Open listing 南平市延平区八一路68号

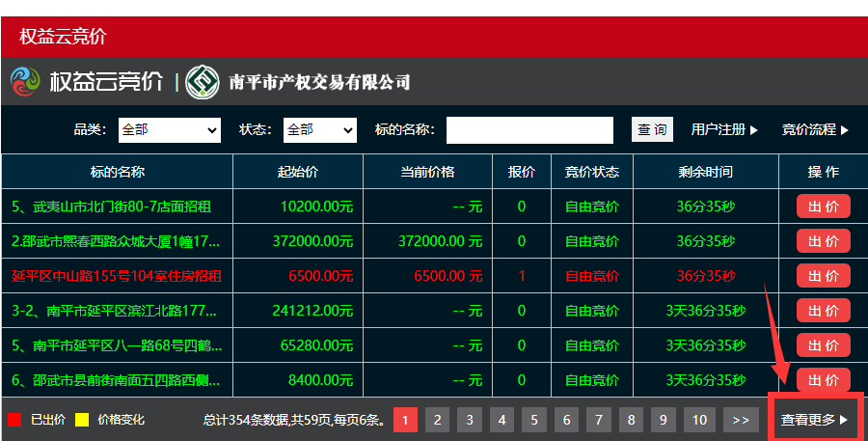[117, 345]
